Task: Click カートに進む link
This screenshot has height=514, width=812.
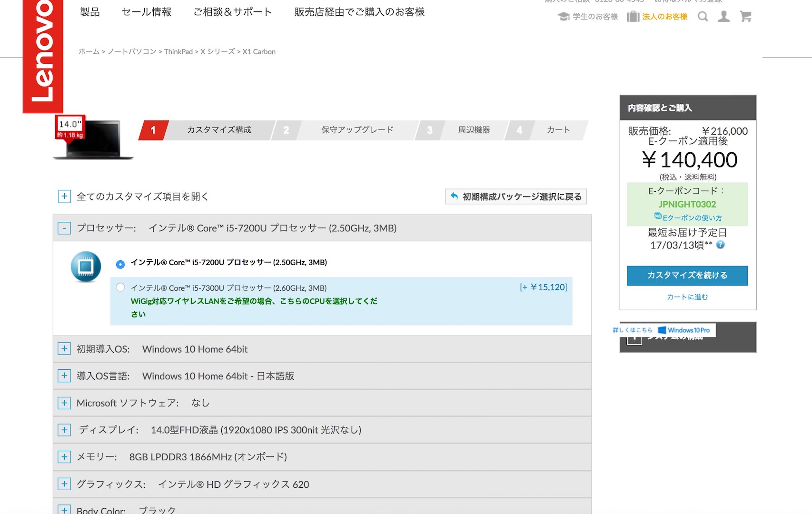Action: [x=687, y=297]
